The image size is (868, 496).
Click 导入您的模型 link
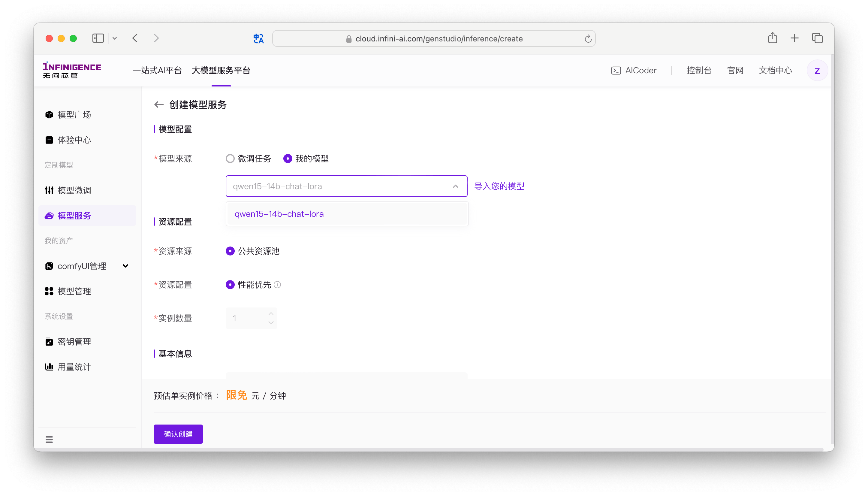click(x=499, y=186)
